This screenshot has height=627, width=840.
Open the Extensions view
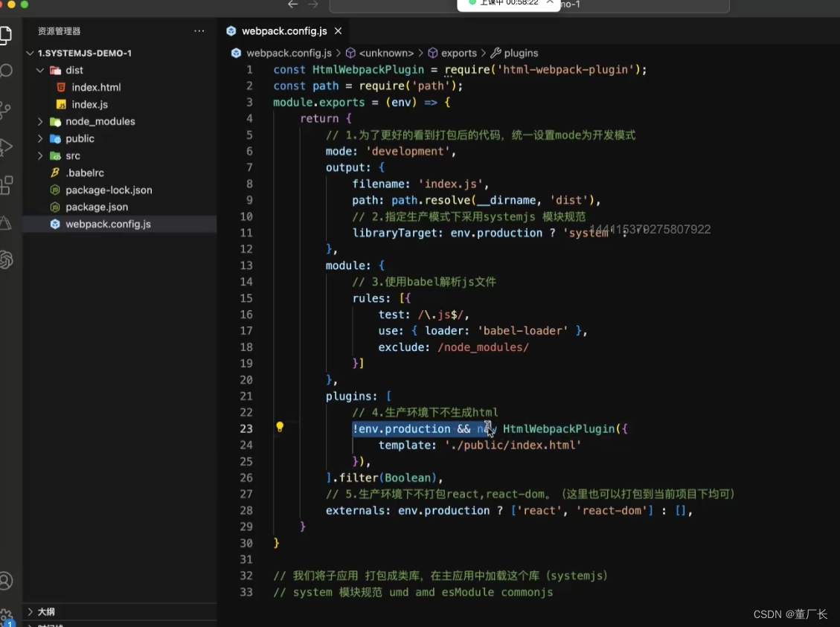tap(6, 185)
